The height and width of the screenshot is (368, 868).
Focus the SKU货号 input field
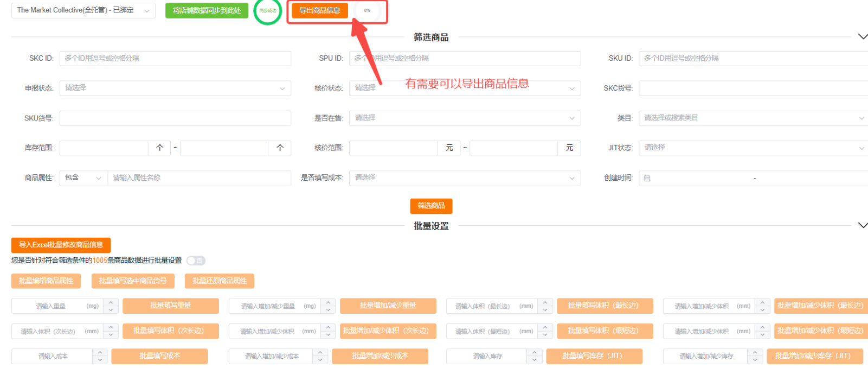tap(175, 118)
